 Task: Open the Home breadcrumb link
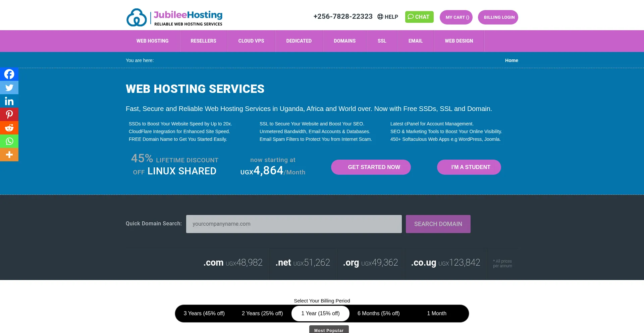[x=512, y=60]
